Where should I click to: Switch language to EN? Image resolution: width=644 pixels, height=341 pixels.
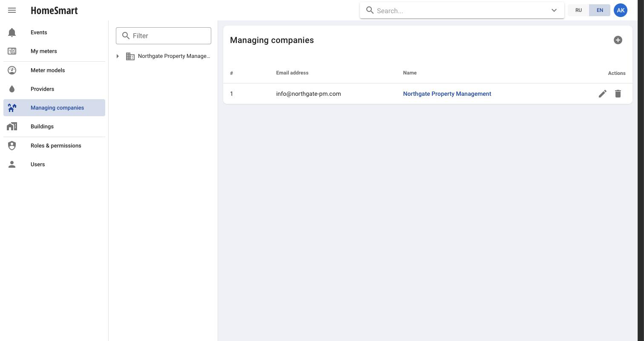(600, 10)
